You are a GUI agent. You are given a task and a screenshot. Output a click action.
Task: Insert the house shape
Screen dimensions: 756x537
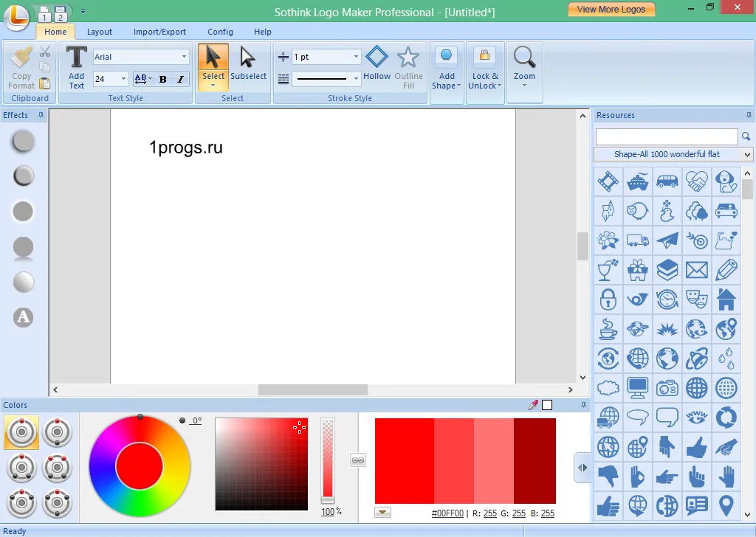pyautogui.click(x=726, y=299)
